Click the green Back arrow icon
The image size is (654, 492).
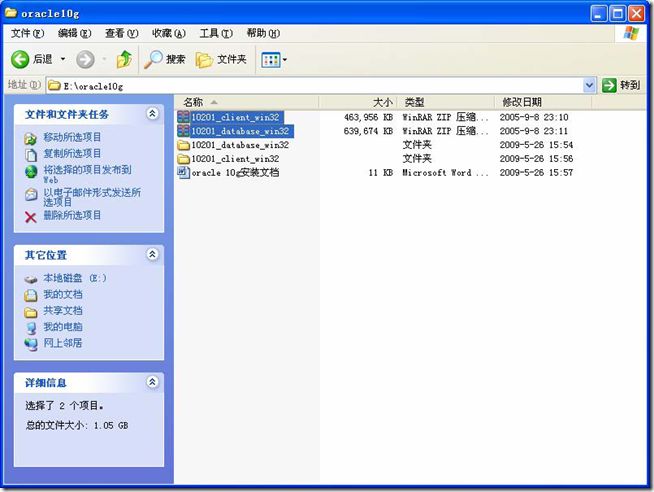pos(20,60)
